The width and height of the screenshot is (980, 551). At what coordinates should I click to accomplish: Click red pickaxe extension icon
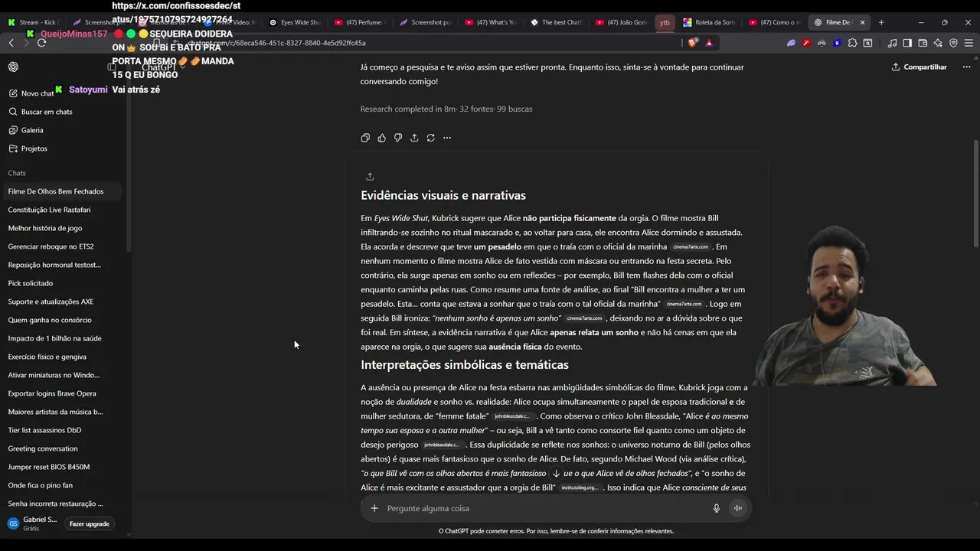(806, 43)
